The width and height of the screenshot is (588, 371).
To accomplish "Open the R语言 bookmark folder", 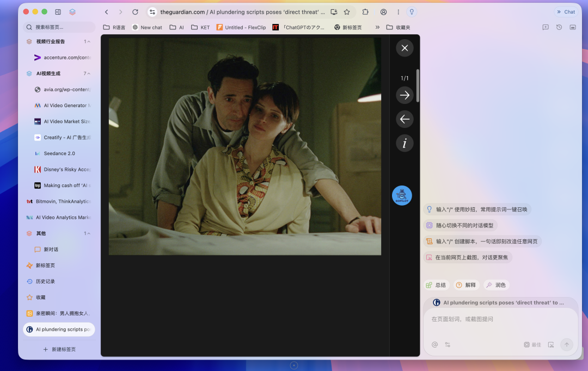I will coord(114,27).
